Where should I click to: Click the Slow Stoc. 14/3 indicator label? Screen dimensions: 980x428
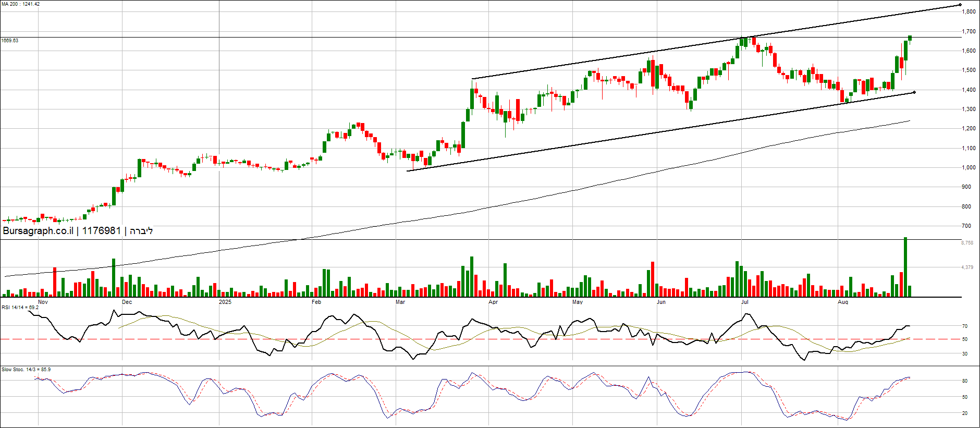point(26,370)
